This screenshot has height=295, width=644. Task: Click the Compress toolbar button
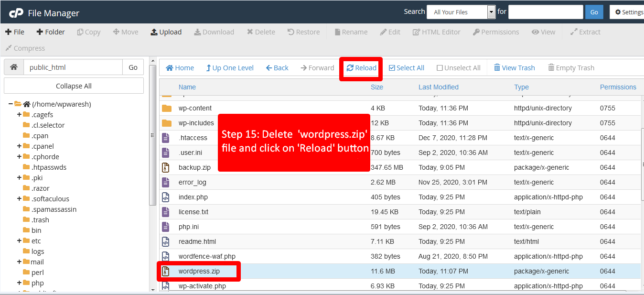coord(25,48)
